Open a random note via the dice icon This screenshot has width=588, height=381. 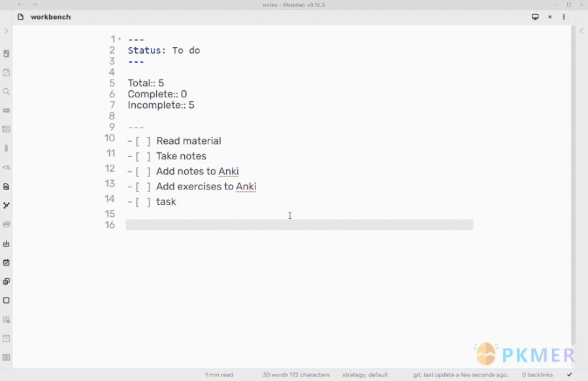click(x=7, y=73)
